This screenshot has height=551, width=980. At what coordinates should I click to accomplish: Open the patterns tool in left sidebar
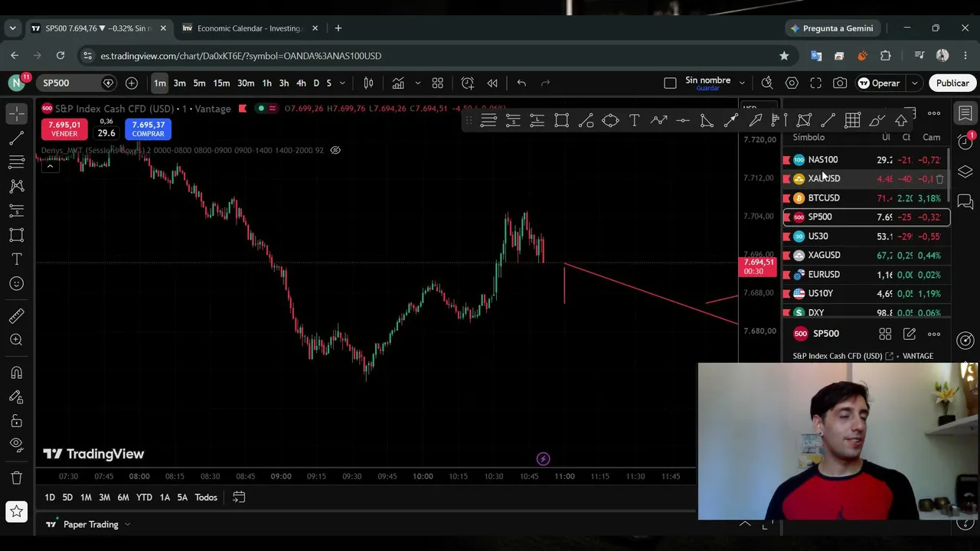(17, 186)
